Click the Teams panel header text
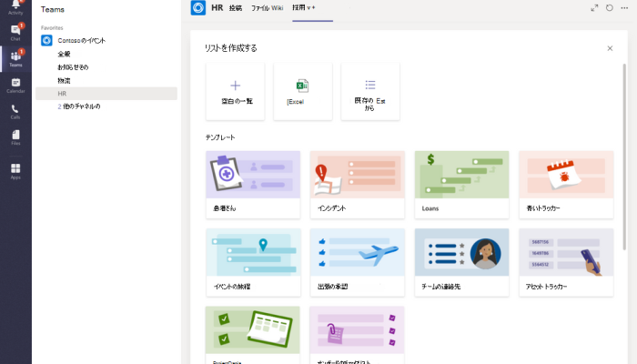This screenshot has width=637, height=364. (x=53, y=9)
